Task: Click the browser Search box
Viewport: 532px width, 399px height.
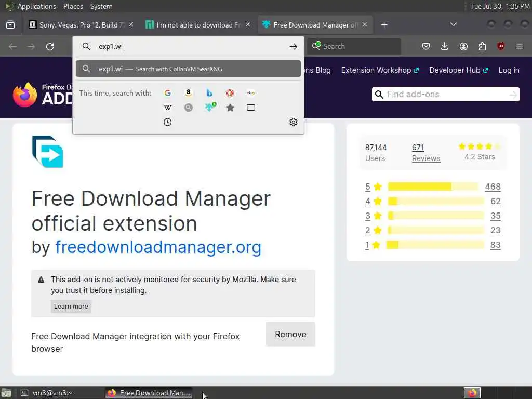Action: click(354, 46)
